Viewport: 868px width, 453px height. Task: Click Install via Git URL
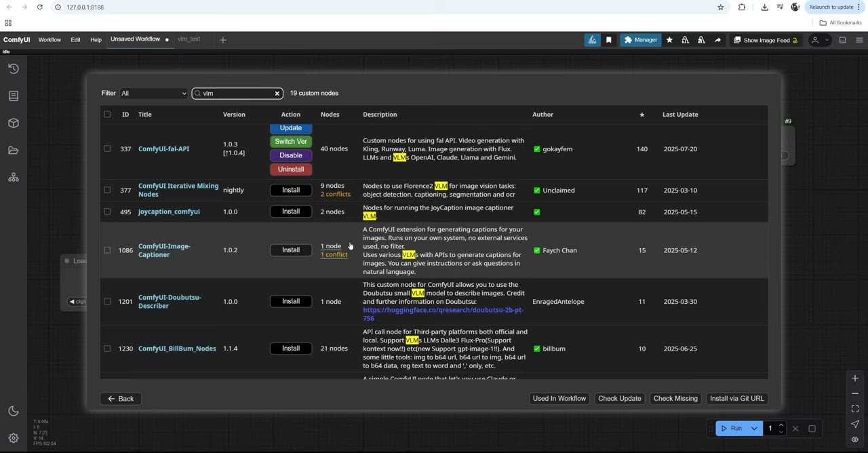pos(736,399)
